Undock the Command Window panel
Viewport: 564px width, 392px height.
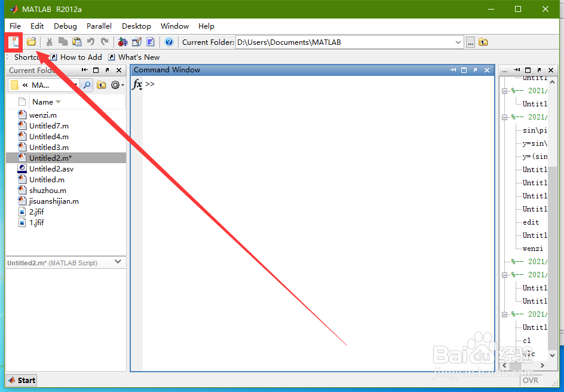(475, 70)
